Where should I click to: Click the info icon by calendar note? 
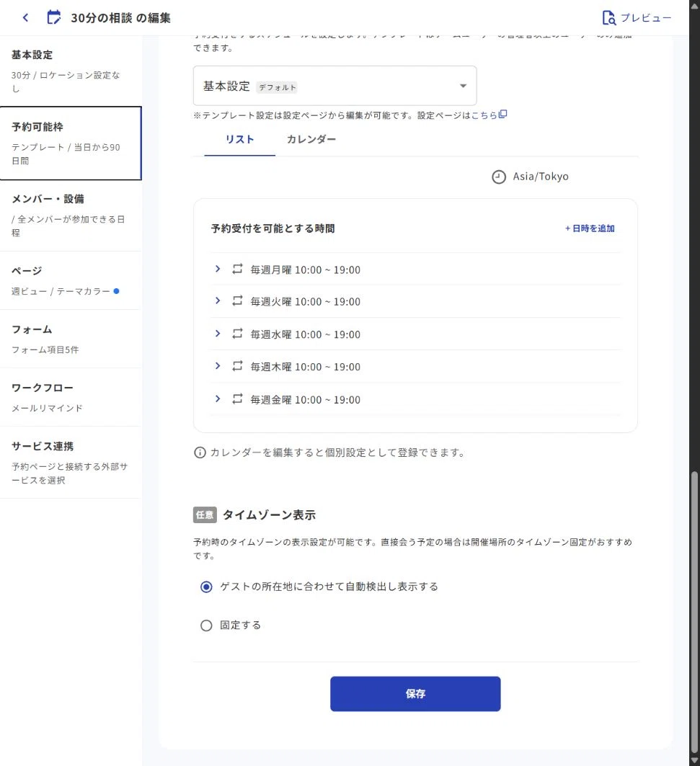(x=200, y=453)
